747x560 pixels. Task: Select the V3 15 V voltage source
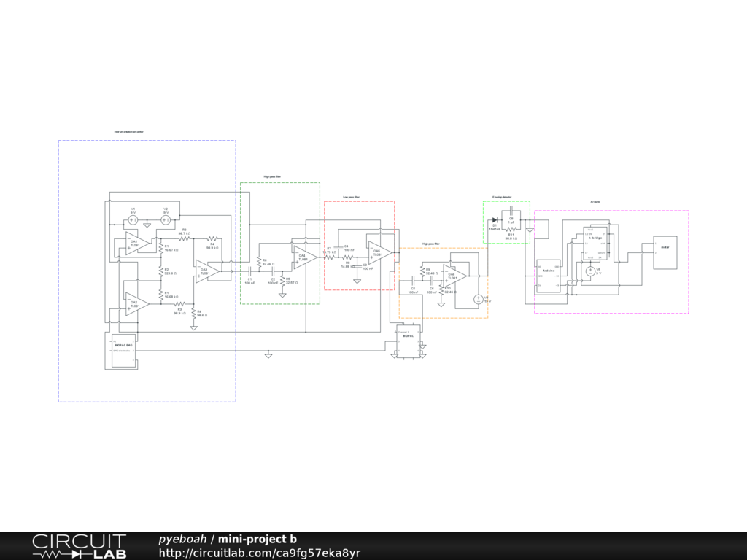tap(479, 298)
